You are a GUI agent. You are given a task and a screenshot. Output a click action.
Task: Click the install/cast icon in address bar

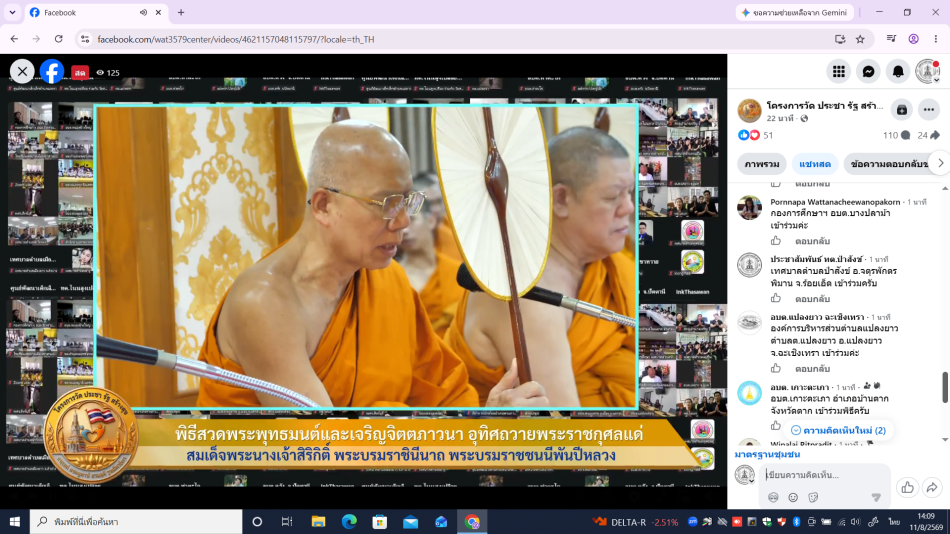(x=840, y=39)
